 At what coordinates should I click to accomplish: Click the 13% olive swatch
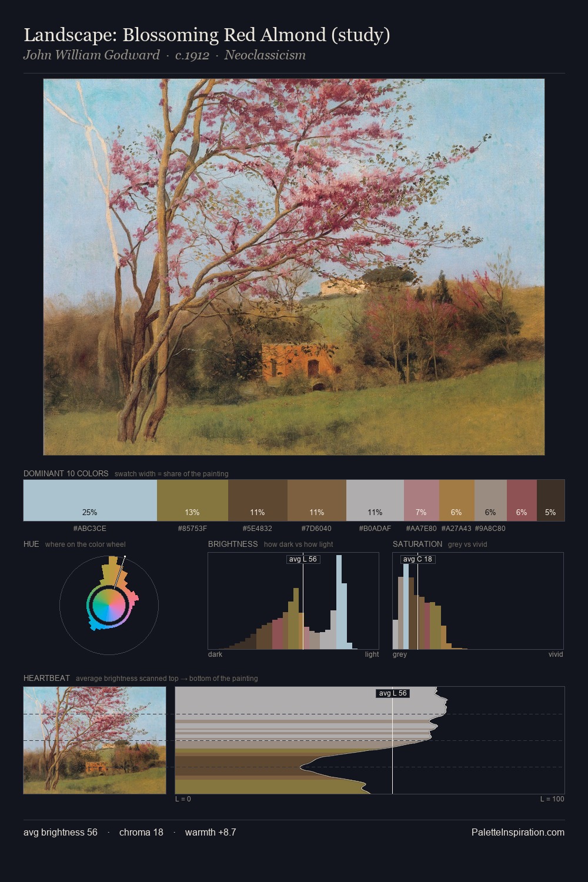192,500
